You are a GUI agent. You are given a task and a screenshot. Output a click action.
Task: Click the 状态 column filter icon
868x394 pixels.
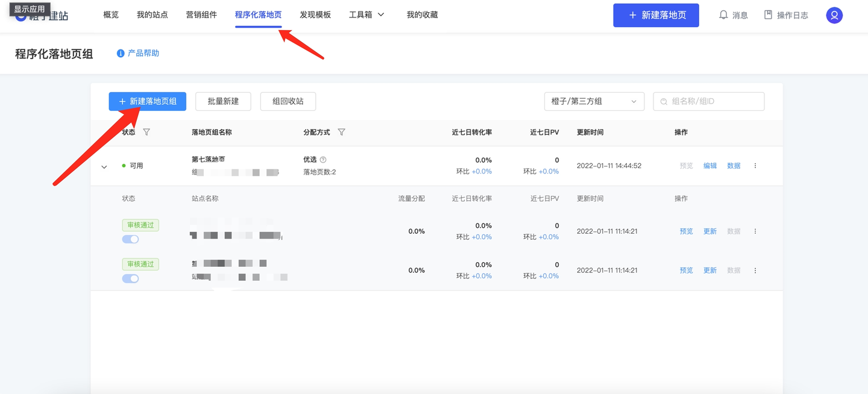click(x=146, y=132)
